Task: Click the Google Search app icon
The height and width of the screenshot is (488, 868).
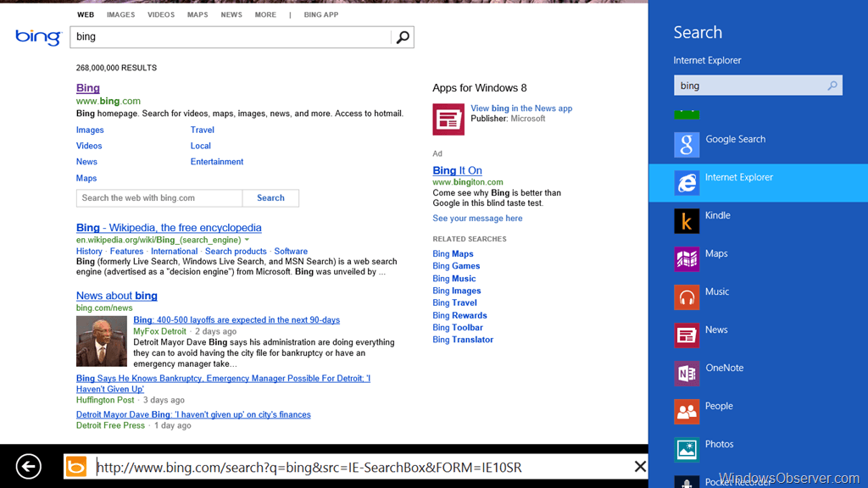Action: (687, 145)
